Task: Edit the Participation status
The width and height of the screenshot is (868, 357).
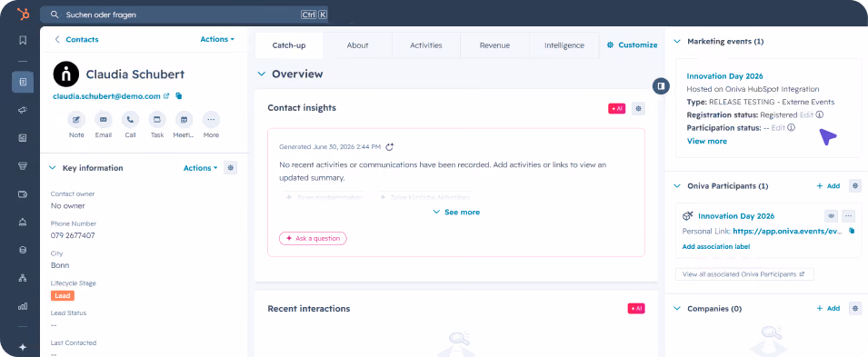Action: click(x=778, y=128)
